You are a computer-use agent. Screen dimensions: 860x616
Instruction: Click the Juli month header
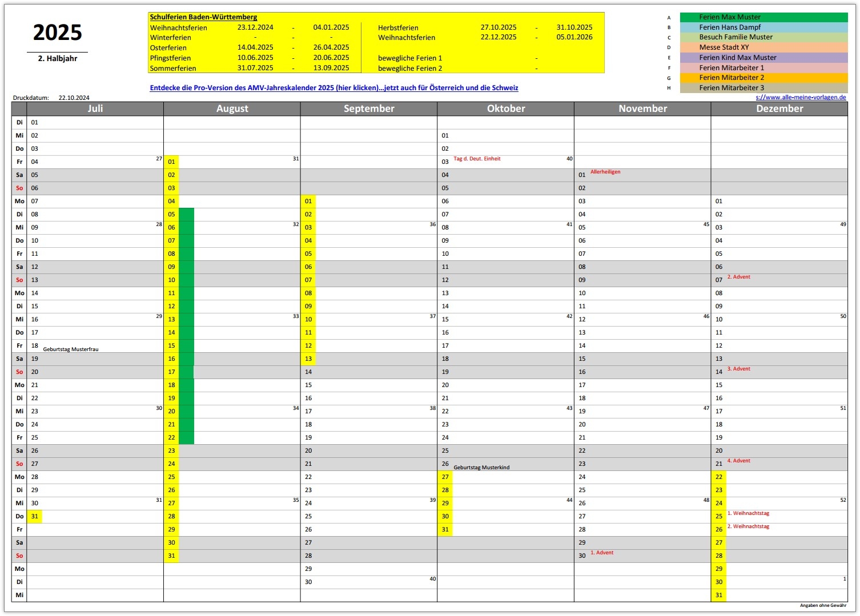coord(95,108)
